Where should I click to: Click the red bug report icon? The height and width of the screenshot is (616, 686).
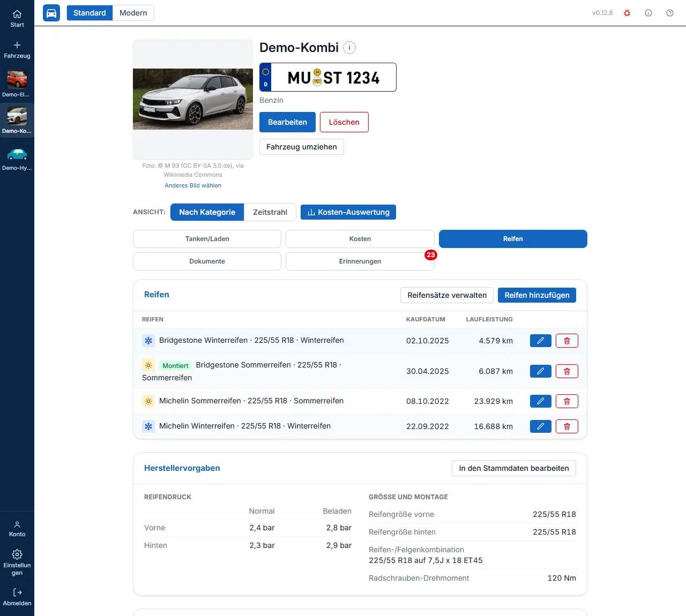pos(627,13)
